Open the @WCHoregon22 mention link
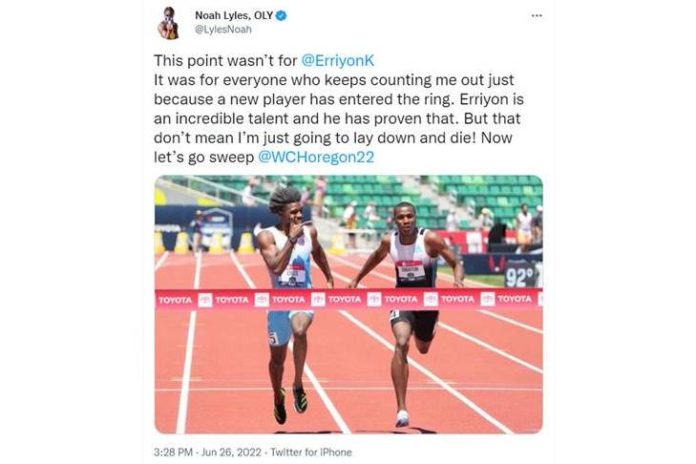The height and width of the screenshot is (464, 696). 316,157
